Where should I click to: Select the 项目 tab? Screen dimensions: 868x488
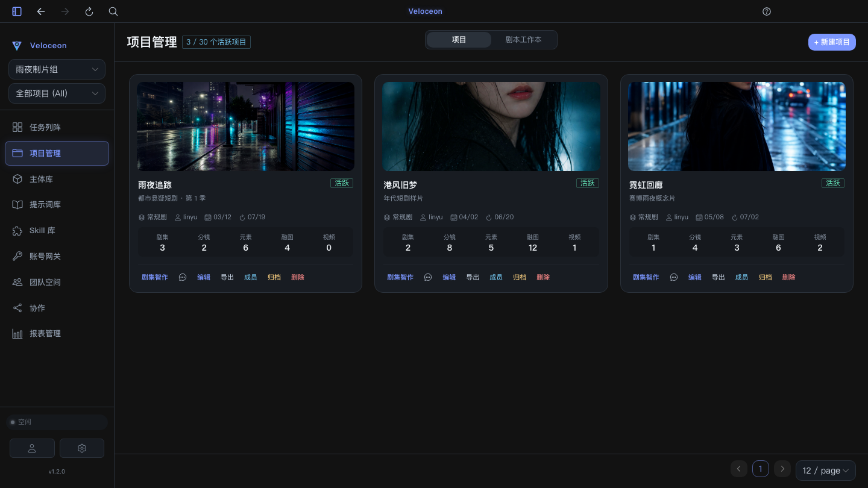point(459,40)
